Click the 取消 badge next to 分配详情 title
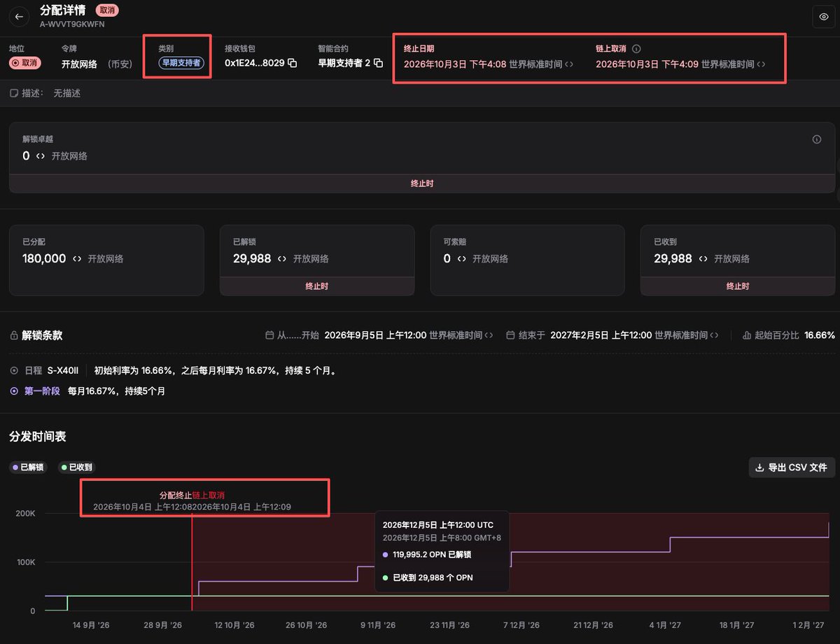 (107, 10)
